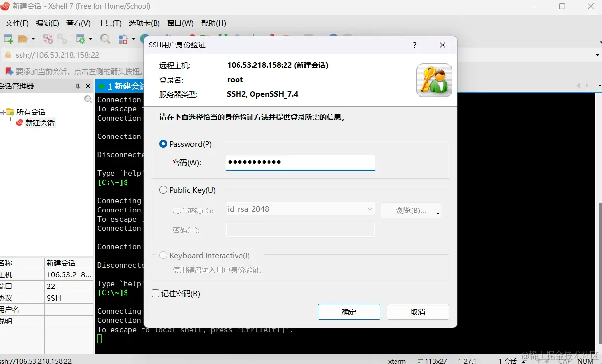
Task: Click into the 密码(W) password field
Action: [301, 162]
